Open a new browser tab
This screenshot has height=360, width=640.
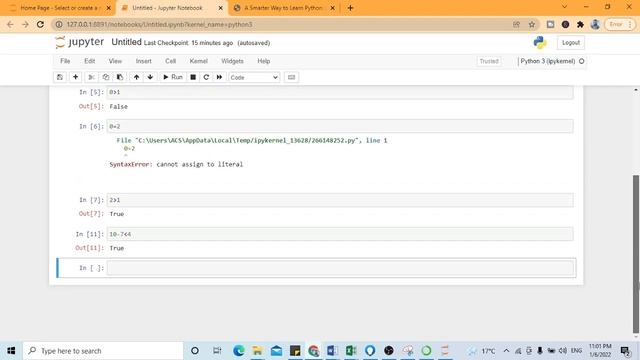click(350, 8)
